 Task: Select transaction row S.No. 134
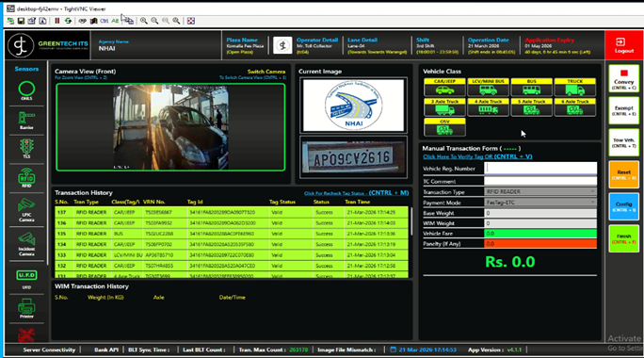point(232,244)
